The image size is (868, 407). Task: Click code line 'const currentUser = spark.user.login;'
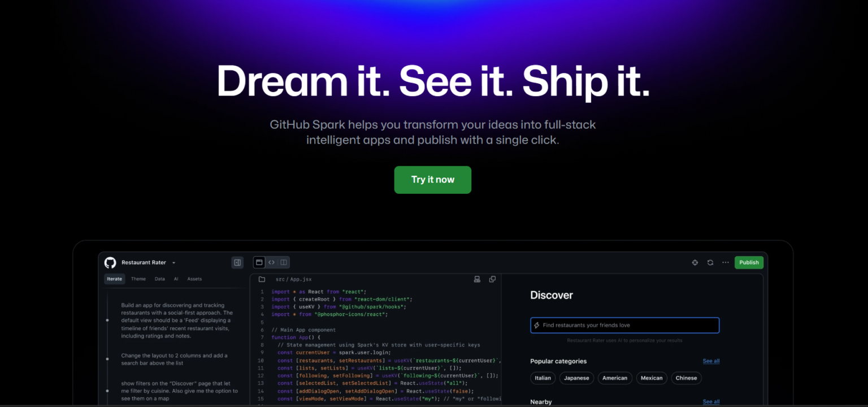coord(334,352)
